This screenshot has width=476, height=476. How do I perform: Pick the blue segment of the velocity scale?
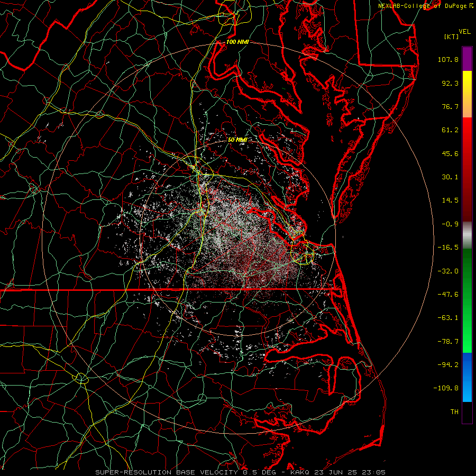pos(467,377)
